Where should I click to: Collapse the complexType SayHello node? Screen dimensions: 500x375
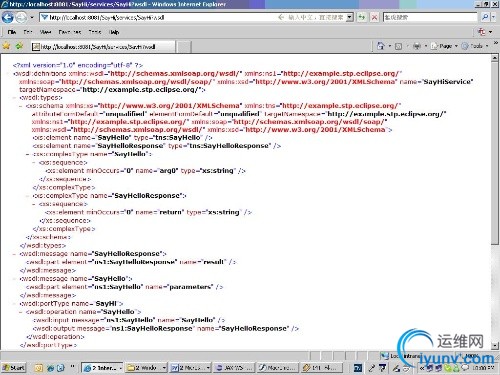[x=27, y=154]
